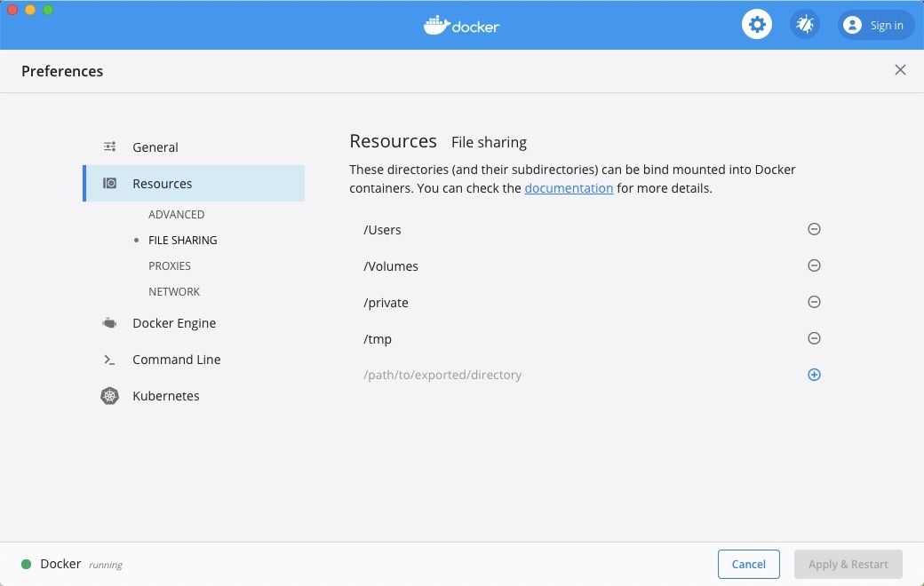
Task: Click the Kubernetes wheel icon
Action: [109, 396]
